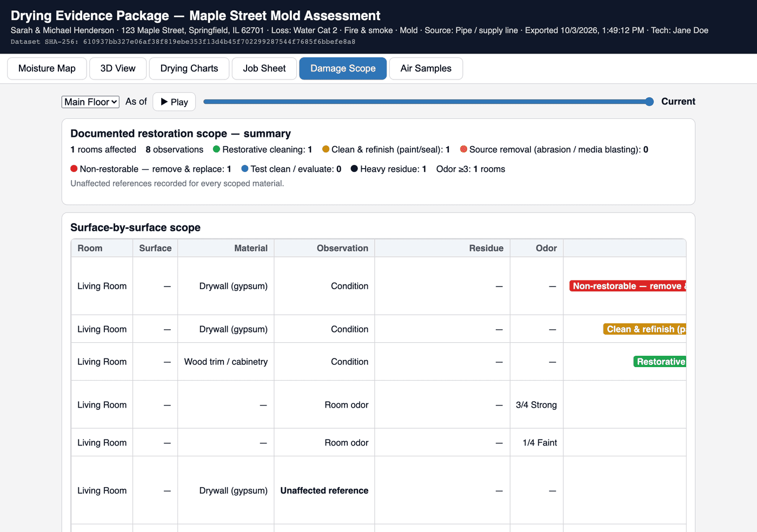Click the Surface column header
Viewport: 757px width, 532px height.
pyautogui.click(x=155, y=248)
